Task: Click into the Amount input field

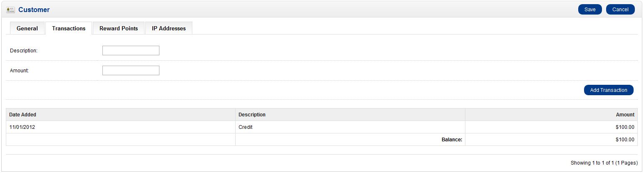Action: tap(131, 70)
